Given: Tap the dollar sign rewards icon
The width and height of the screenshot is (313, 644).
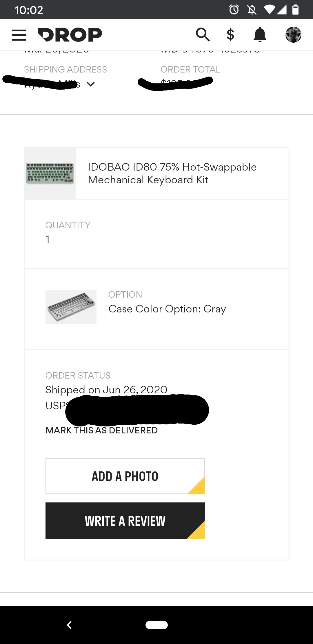Looking at the screenshot, I should [230, 35].
